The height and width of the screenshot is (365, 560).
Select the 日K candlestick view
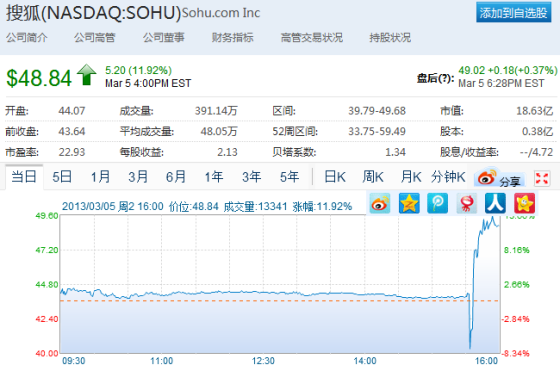tap(335, 177)
